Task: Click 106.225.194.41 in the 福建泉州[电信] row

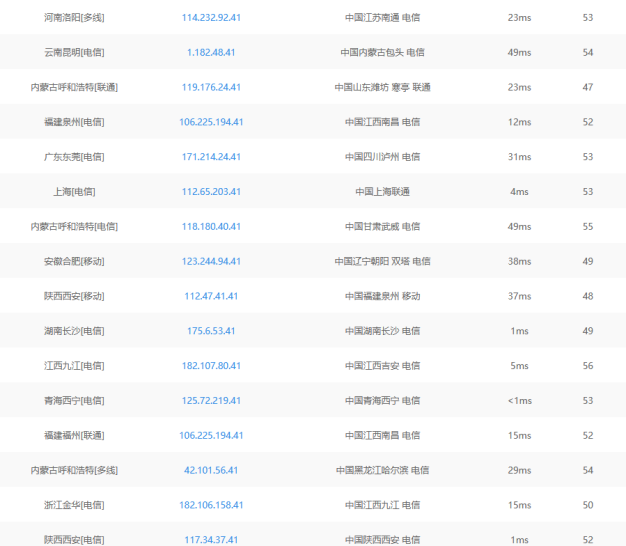Action: pyautogui.click(x=211, y=122)
